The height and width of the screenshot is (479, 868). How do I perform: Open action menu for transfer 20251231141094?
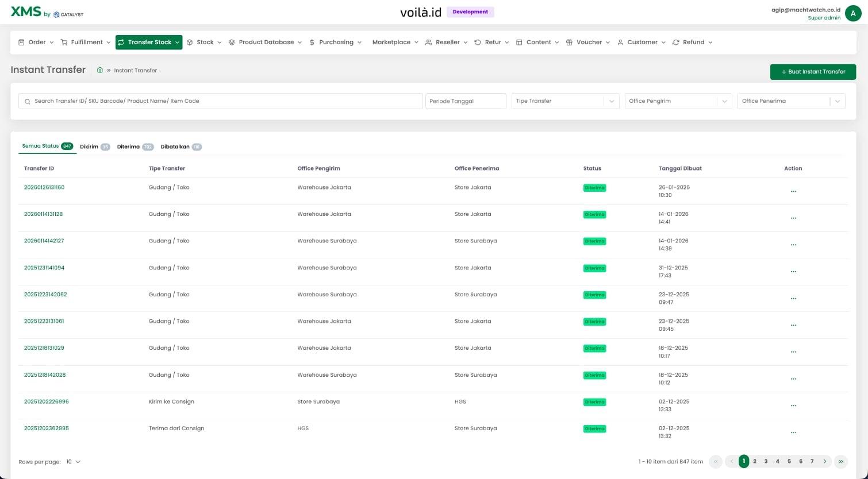click(x=793, y=272)
